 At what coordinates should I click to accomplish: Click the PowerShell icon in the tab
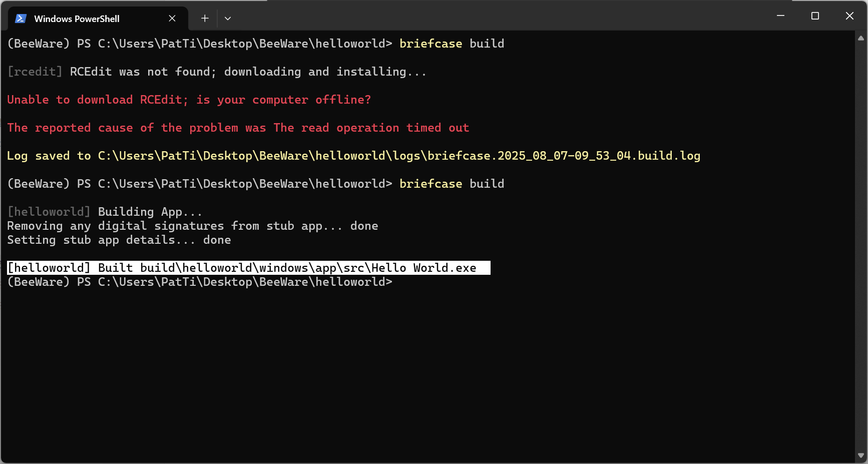tap(21, 19)
